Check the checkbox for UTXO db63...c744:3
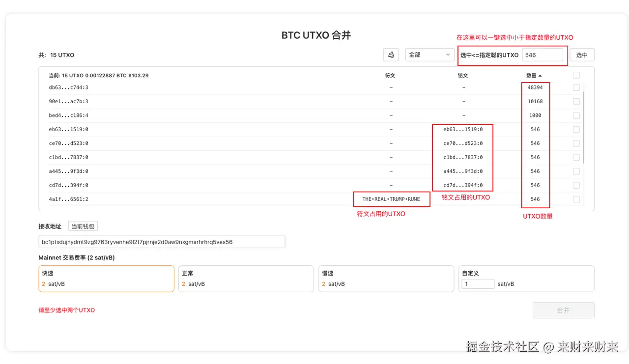The width and height of the screenshot is (629, 364). point(575,87)
